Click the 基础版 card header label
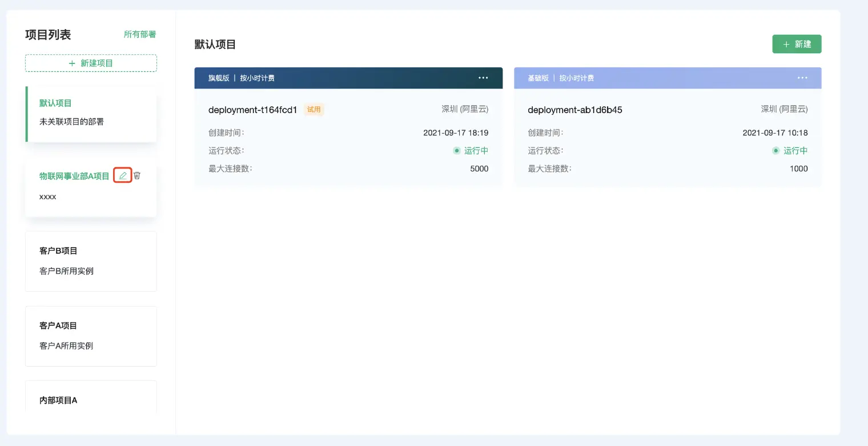Screen dimensions: 868x446 (x=538, y=78)
